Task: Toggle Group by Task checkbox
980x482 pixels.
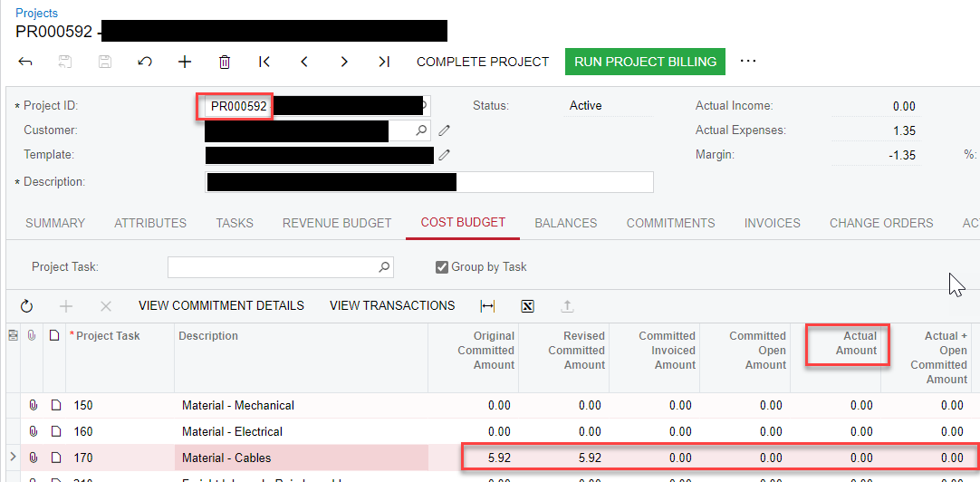Action: (x=442, y=267)
